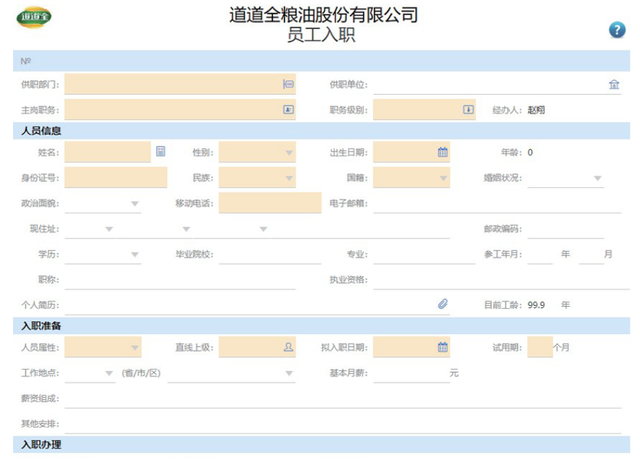Click the 年龄 value 0
Image resolution: width=640 pixels, height=461 pixels.
click(530, 152)
